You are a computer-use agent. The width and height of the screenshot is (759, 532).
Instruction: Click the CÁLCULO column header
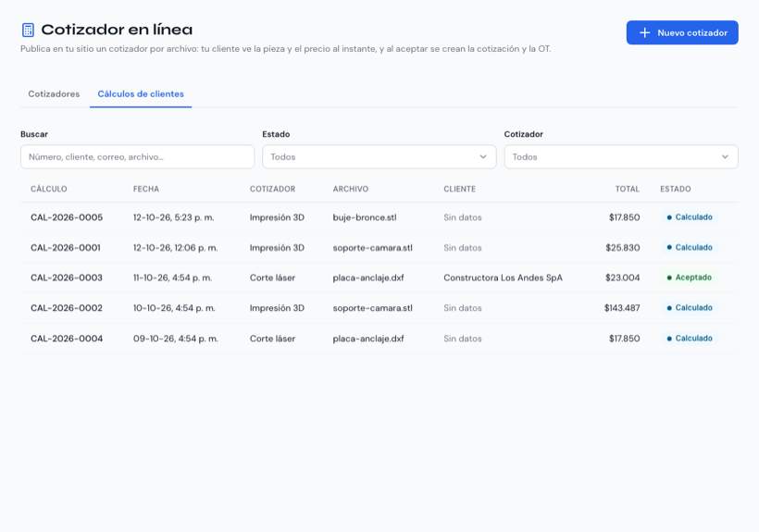pyautogui.click(x=49, y=189)
